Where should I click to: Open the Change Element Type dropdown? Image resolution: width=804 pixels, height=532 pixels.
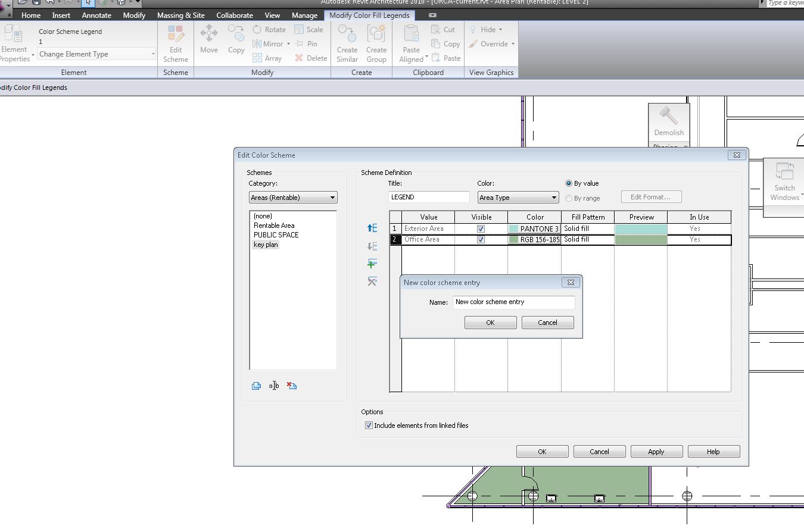coord(96,54)
